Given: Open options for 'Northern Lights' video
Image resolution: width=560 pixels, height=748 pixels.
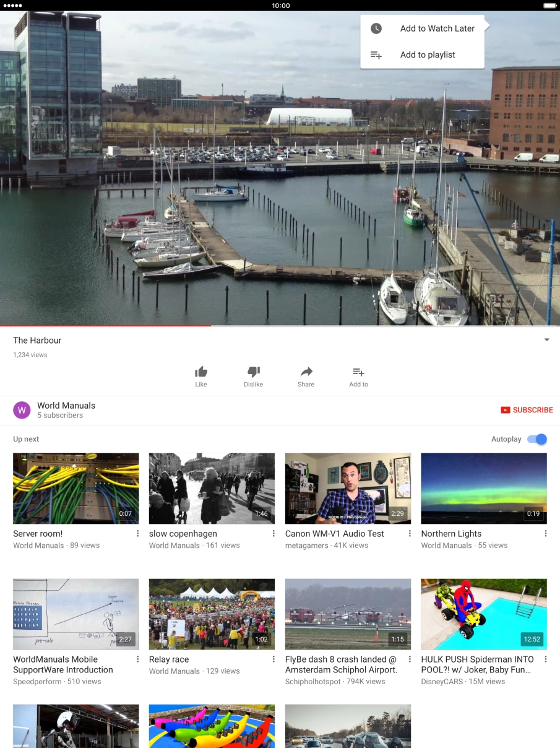Looking at the screenshot, I should [545, 534].
